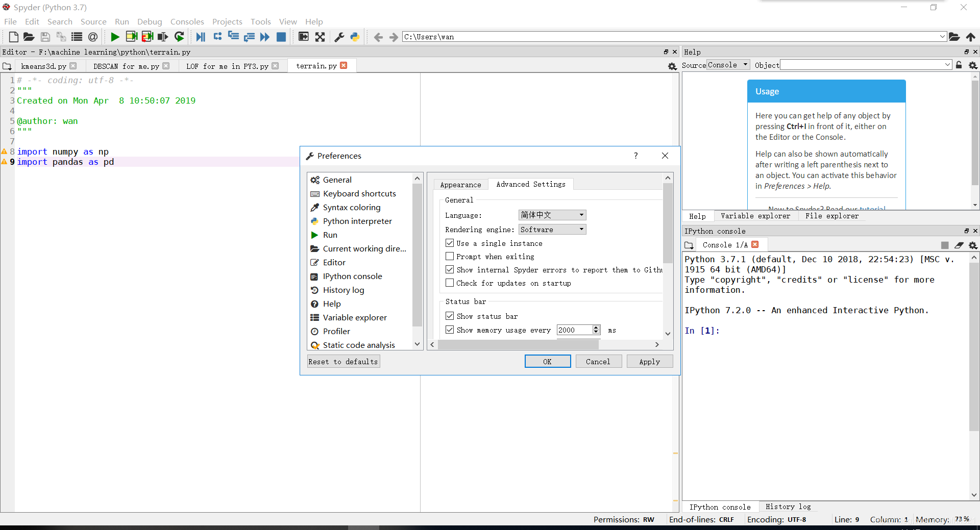
Task: Browse a working directory folder icon
Action: tap(954, 37)
